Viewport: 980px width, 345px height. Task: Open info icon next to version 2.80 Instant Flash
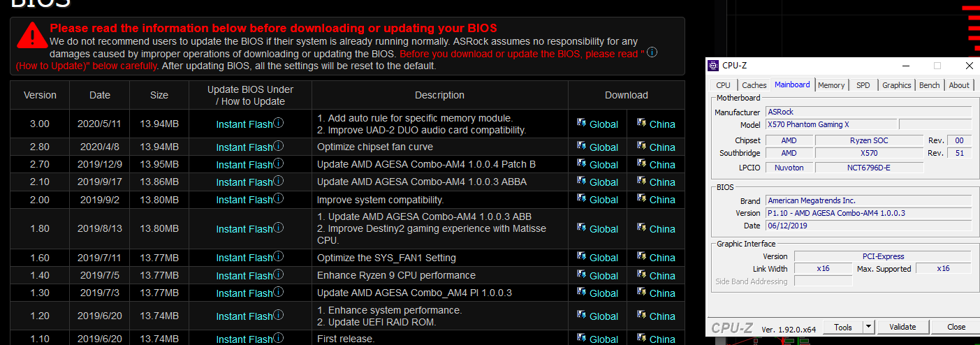pyautogui.click(x=278, y=146)
